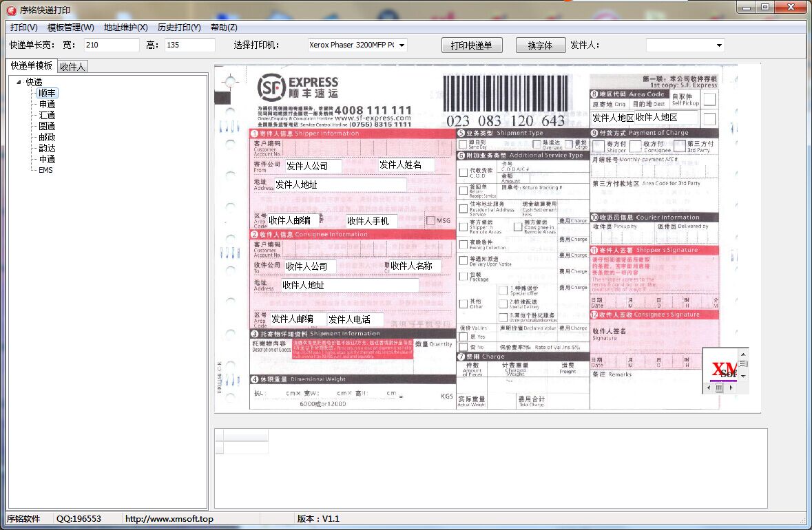Click the 打印快递单 button
This screenshot has width=812, height=530.
472,45
